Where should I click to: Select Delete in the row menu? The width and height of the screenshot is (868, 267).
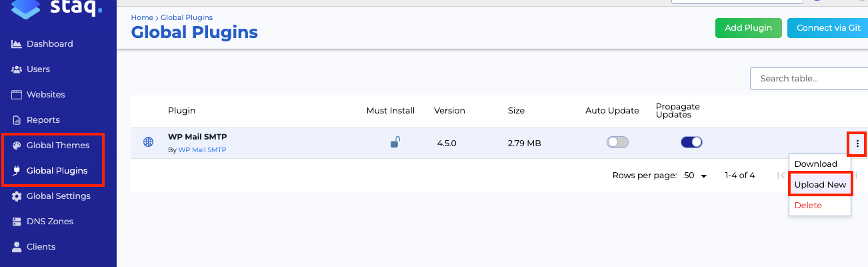(808, 206)
